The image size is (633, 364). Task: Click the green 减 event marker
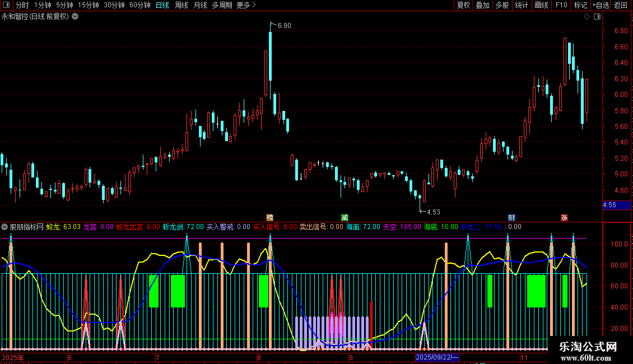(345, 217)
